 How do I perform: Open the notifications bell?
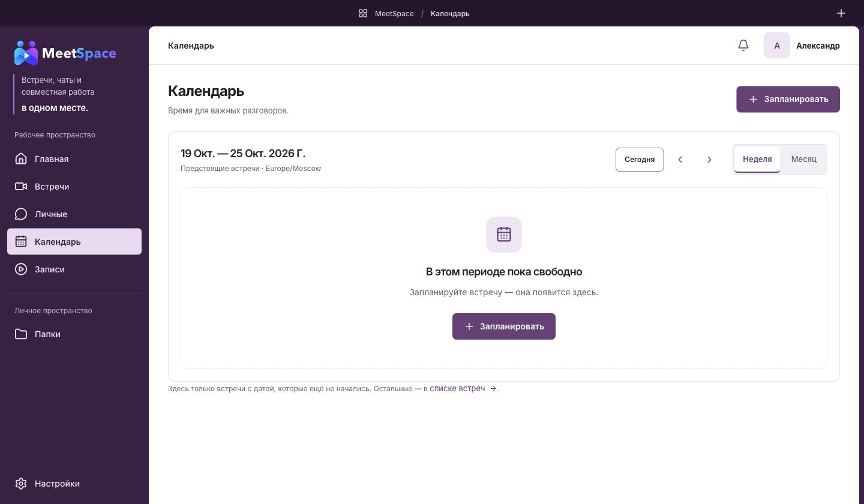(x=743, y=46)
